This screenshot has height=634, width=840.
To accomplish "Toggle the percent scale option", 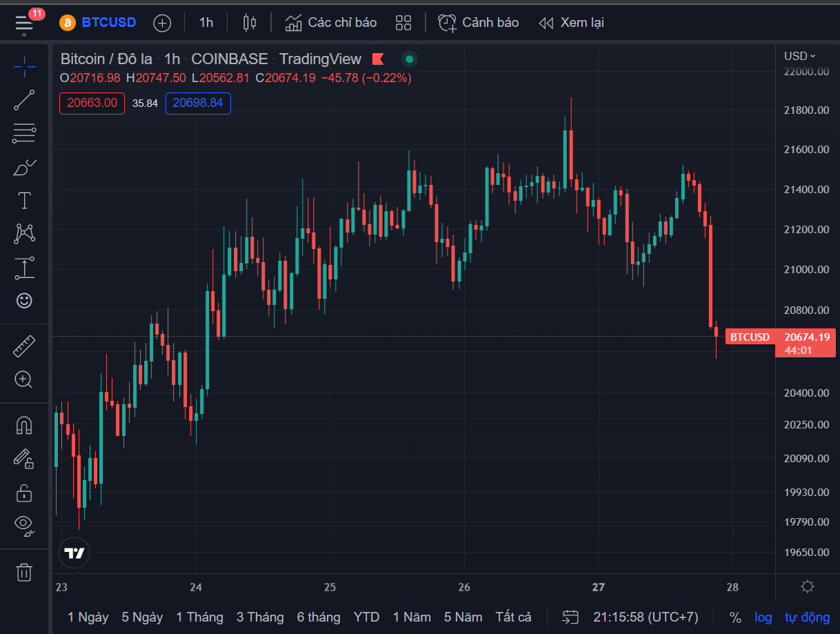I will pyautogui.click(x=735, y=617).
